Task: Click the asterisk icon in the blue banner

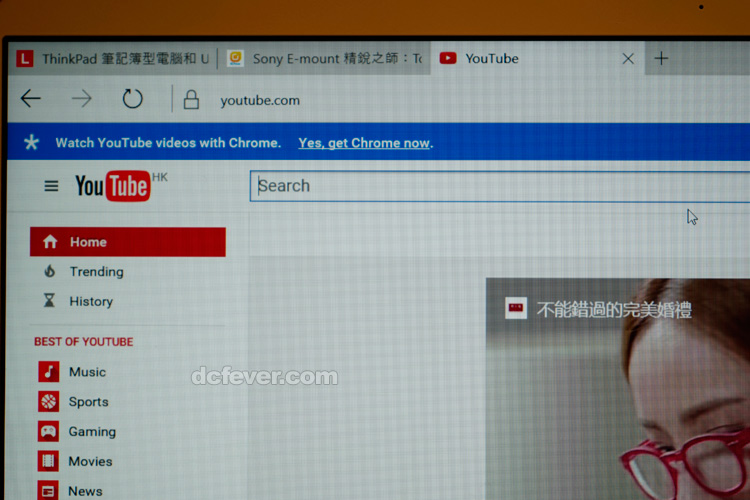Action: (32, 143)
